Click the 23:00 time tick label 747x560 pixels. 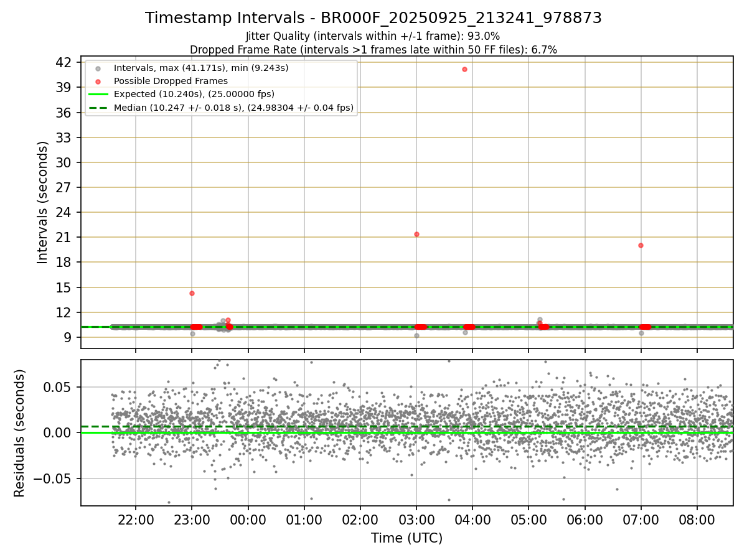(x=192, y=519)
